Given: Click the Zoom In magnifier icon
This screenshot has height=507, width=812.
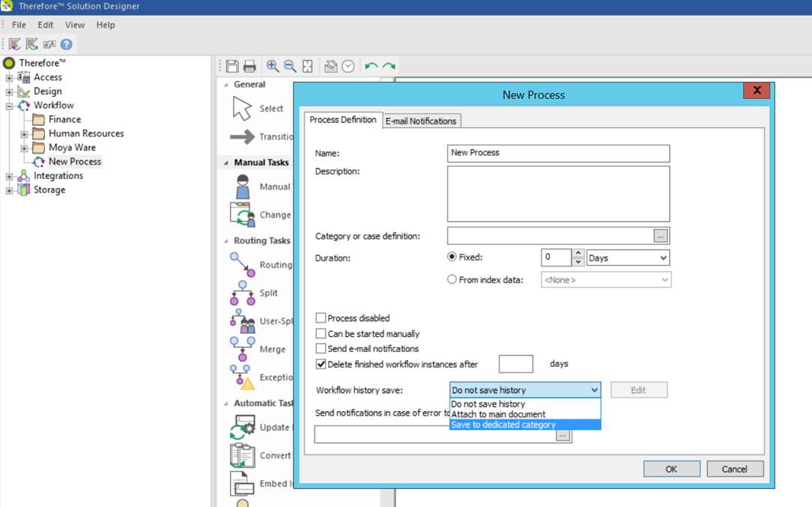Looking at the screenshot, I should [x=273, y=67].
